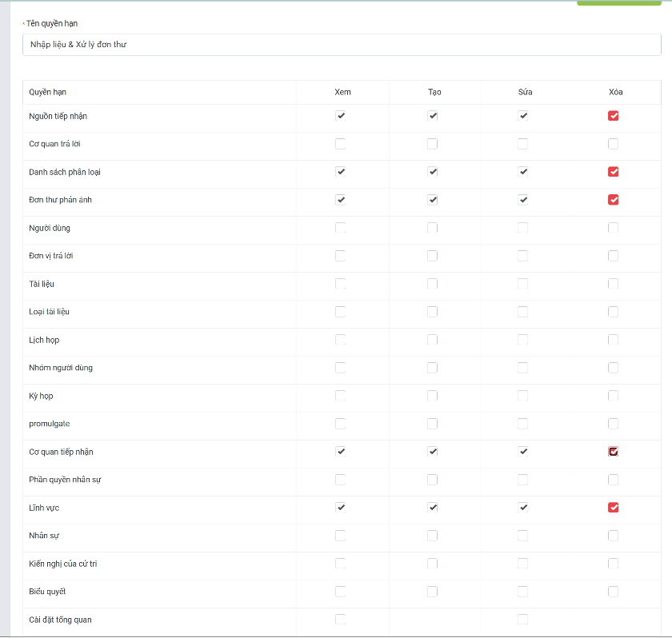Enable Xóa for promulgate row
Screen dimensions: 672x638
tap(613, 424)
